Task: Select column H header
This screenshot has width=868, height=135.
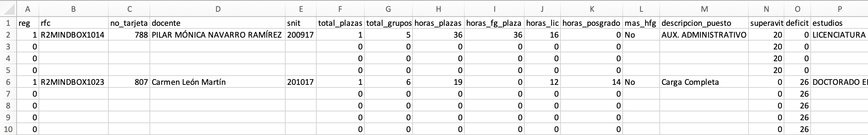Action: click(438, 9)
